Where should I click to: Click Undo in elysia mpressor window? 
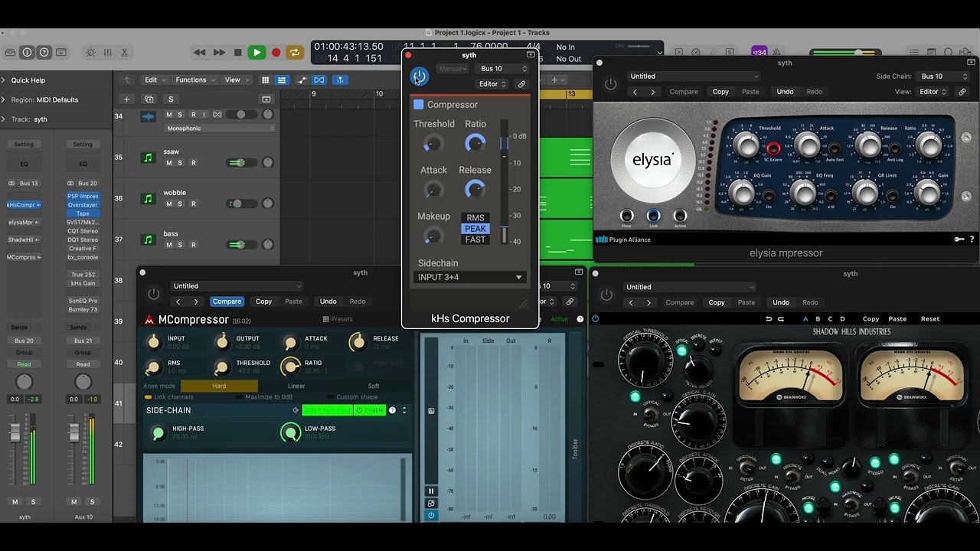pyautogui.click(x=785, y=92)
